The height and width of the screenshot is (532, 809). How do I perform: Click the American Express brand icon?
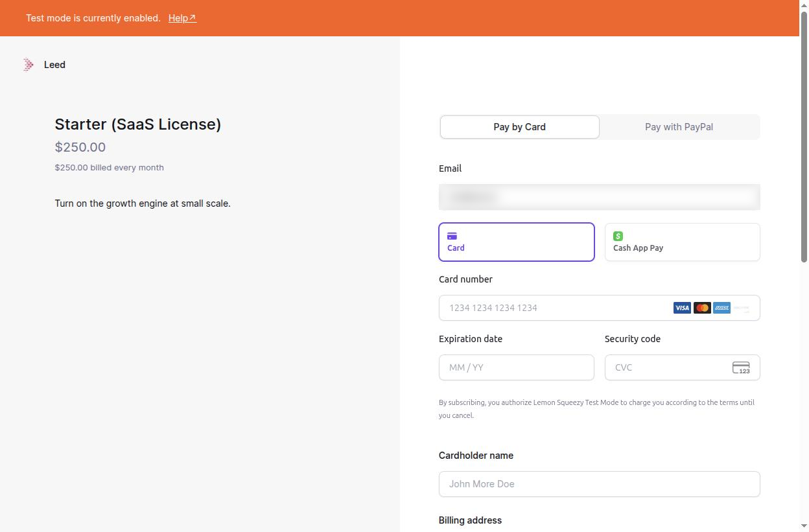pos(721,308)
